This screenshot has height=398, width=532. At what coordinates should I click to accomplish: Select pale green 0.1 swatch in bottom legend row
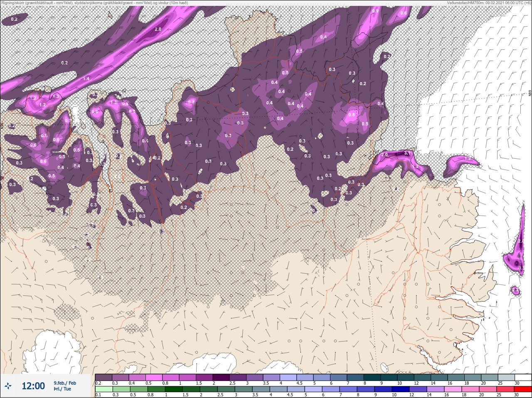pos(104,389)
